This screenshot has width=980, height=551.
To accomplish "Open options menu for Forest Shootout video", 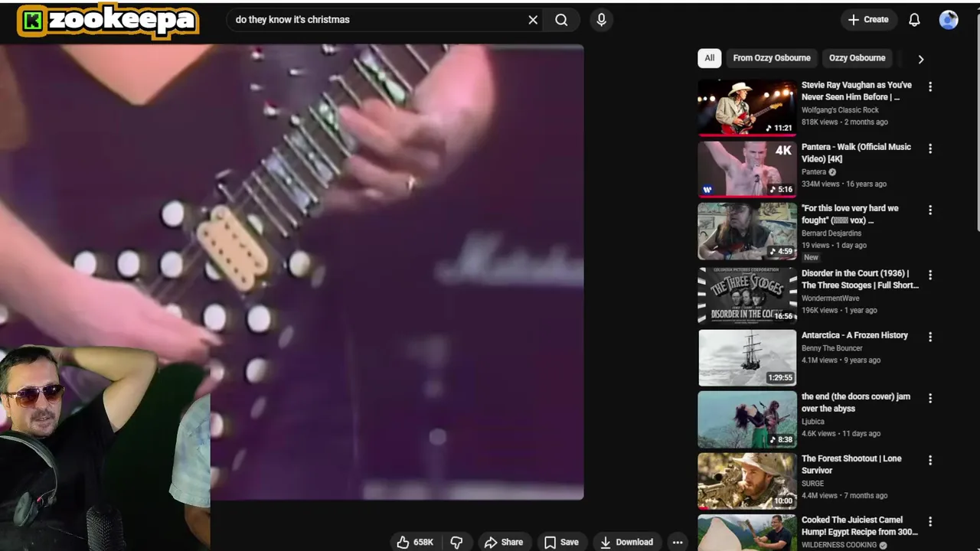I will point(930,460).
